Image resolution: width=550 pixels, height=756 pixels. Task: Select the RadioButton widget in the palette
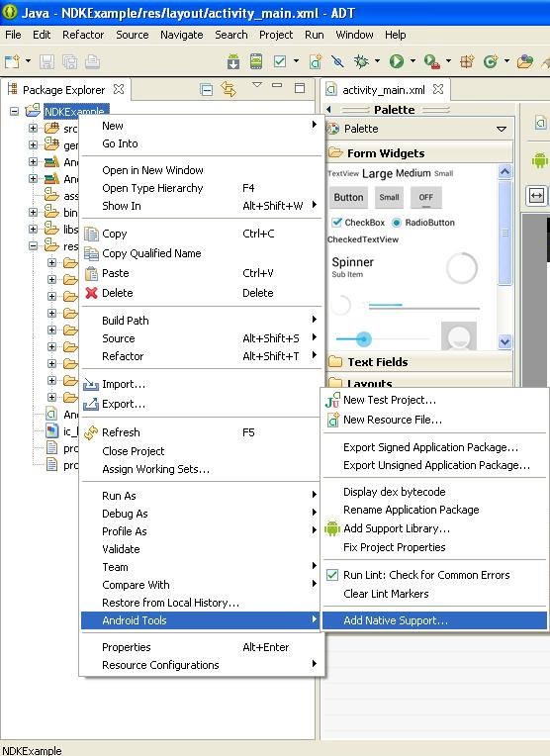click(423, 223)
